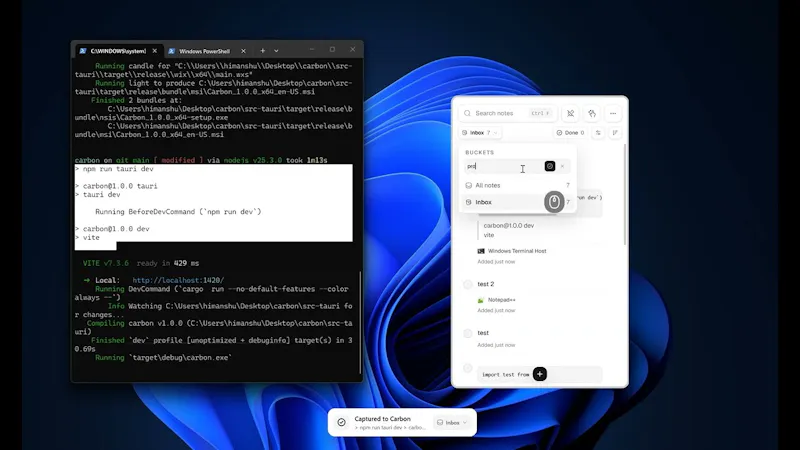Viewport: 800px width, 450px height.
Task: Clear the bucket name input with X
Action: point(562,166)
